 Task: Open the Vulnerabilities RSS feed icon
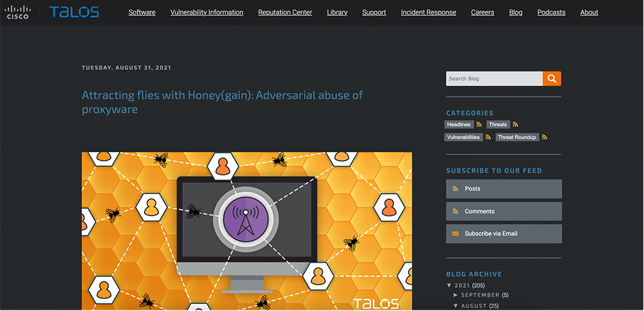488,138
